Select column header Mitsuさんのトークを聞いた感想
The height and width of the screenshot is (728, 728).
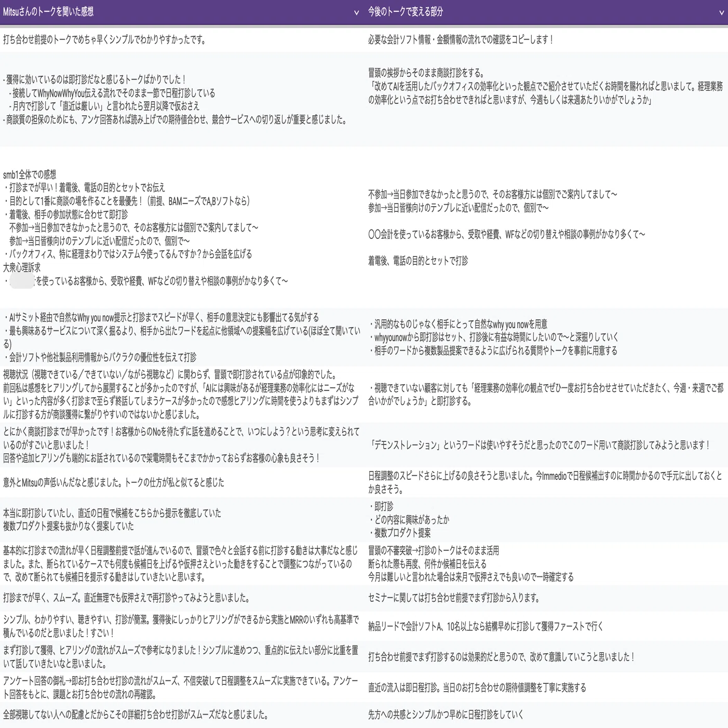(182, 12)
